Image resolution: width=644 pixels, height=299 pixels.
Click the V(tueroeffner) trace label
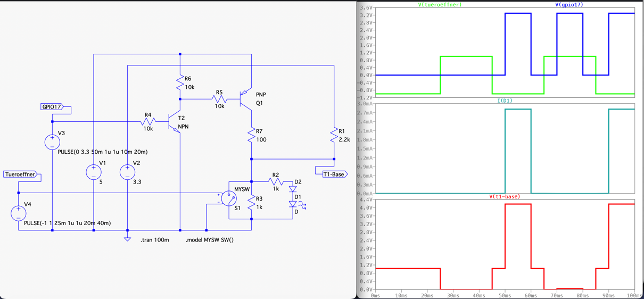[x=440, y=5]
